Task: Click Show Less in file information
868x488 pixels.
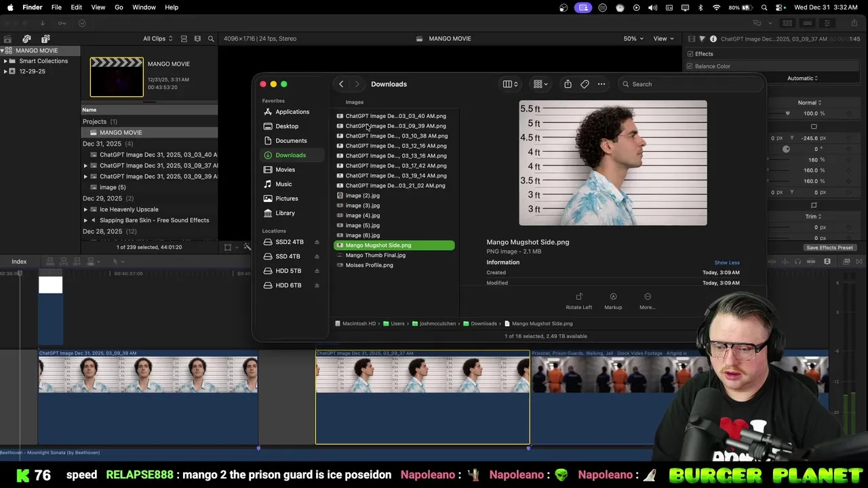Action: pos(727,263)
